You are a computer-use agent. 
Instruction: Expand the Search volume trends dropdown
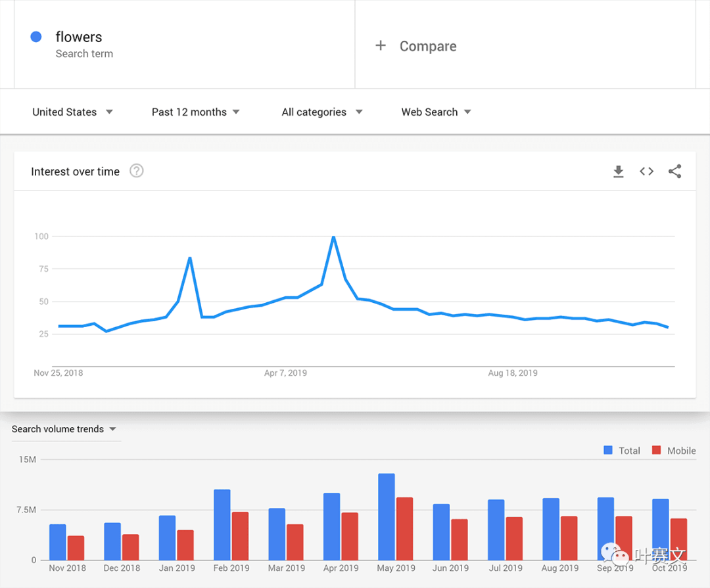click(x=64, y=429)
